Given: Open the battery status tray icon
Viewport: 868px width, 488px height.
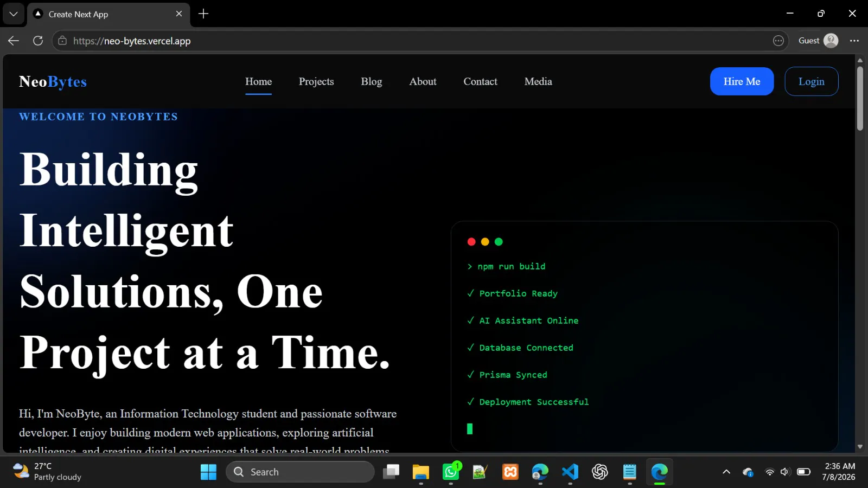Looking at the screenshot, I should click(x=803, y=472).
